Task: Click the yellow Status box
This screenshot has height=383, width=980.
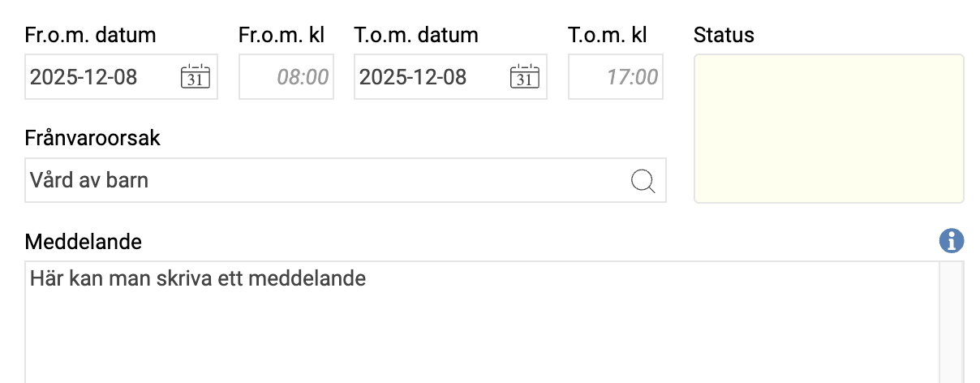Action: (828, 128)
